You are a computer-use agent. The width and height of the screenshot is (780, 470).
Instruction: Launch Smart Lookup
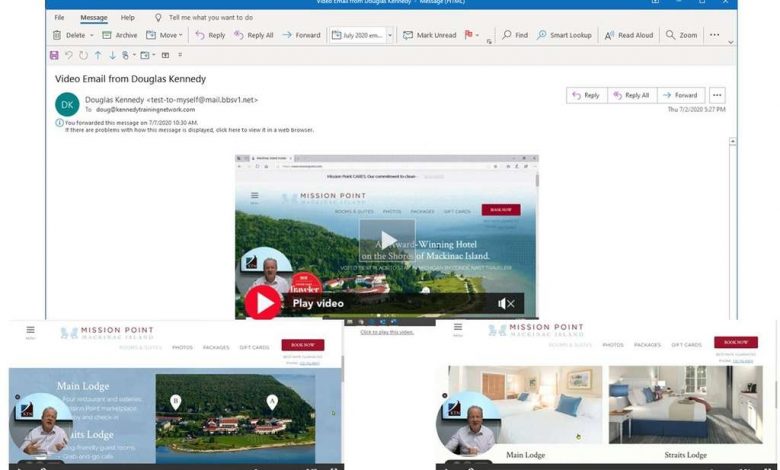564,35
